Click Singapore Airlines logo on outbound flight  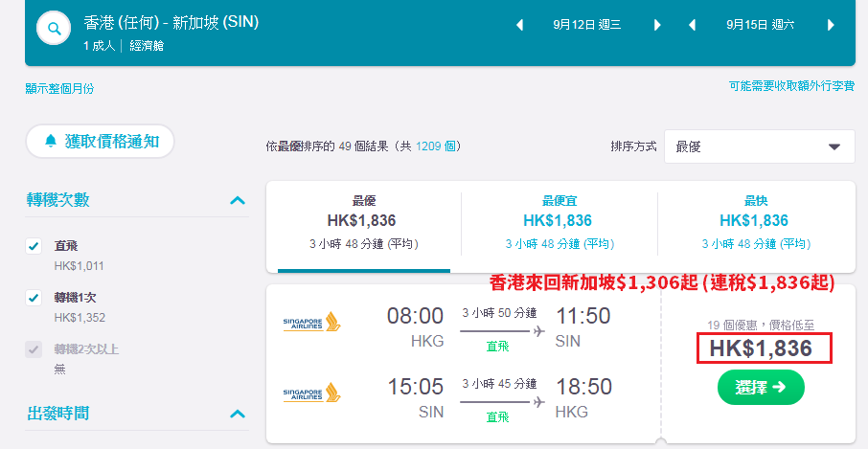click(x=311, y=322)
